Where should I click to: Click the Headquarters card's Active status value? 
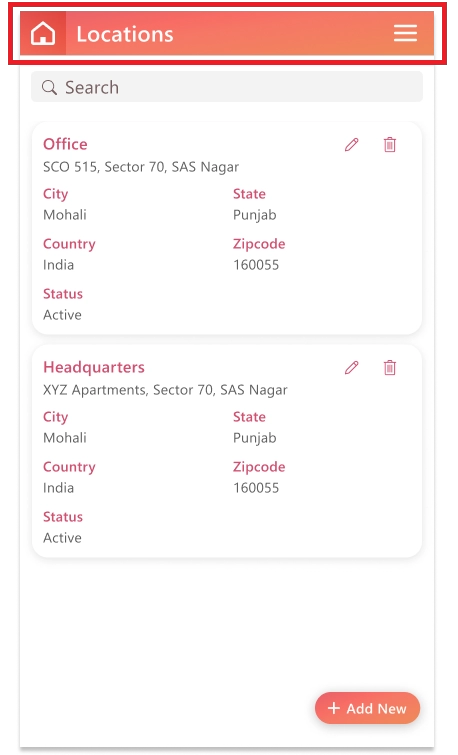coord(62,538)
